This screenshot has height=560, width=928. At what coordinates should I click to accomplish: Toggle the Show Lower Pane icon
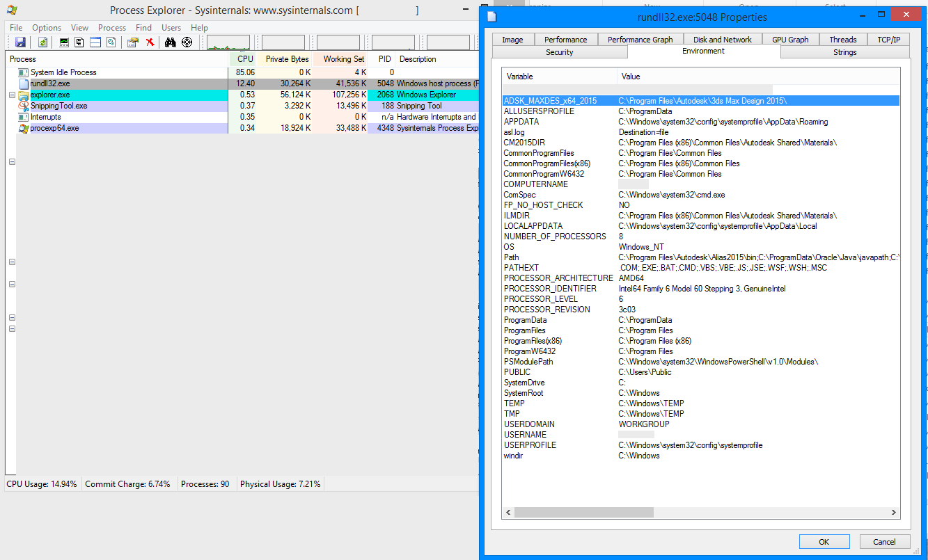(95, 42)
